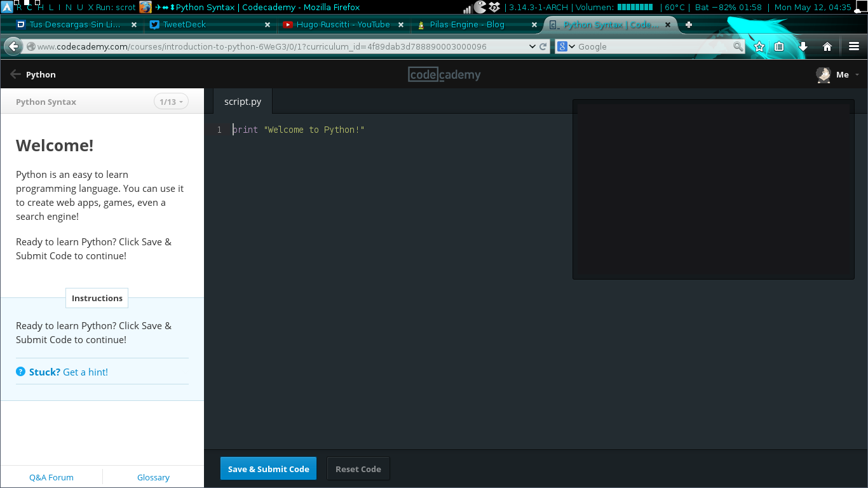Reload the Codecademy page
868x488 pixels.
pyautogui.click(x=543, y=46)
